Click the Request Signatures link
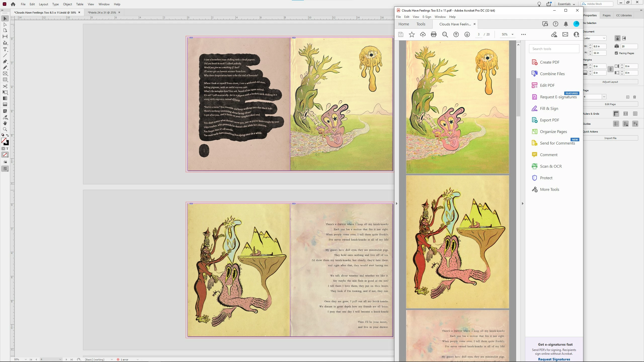The width and height of the screenshot is (644, 362). pos(554,359)
